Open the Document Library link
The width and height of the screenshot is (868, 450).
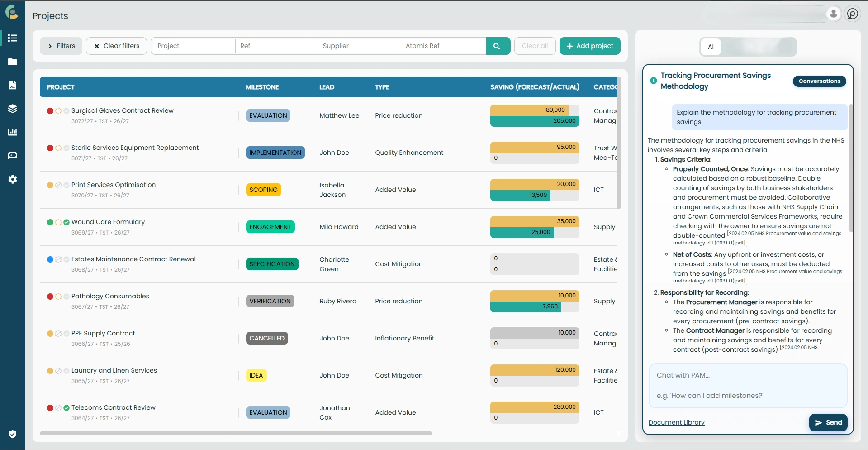click(676, 422)
